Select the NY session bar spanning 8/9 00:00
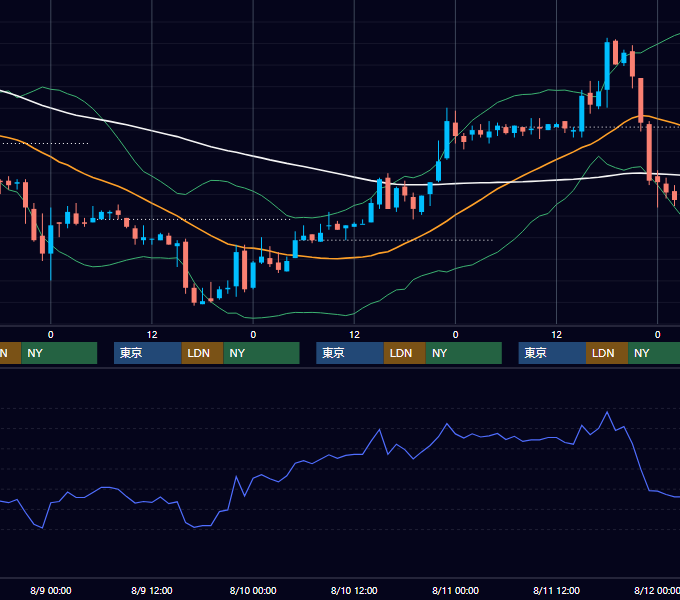The width and height of the screenshot is (680, 600). pos(59,353)
